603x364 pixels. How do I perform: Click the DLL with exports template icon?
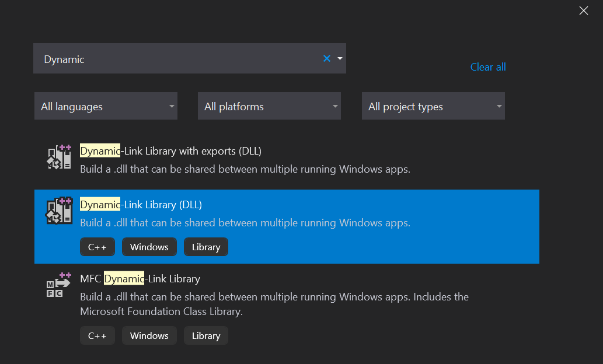(59, 157)
